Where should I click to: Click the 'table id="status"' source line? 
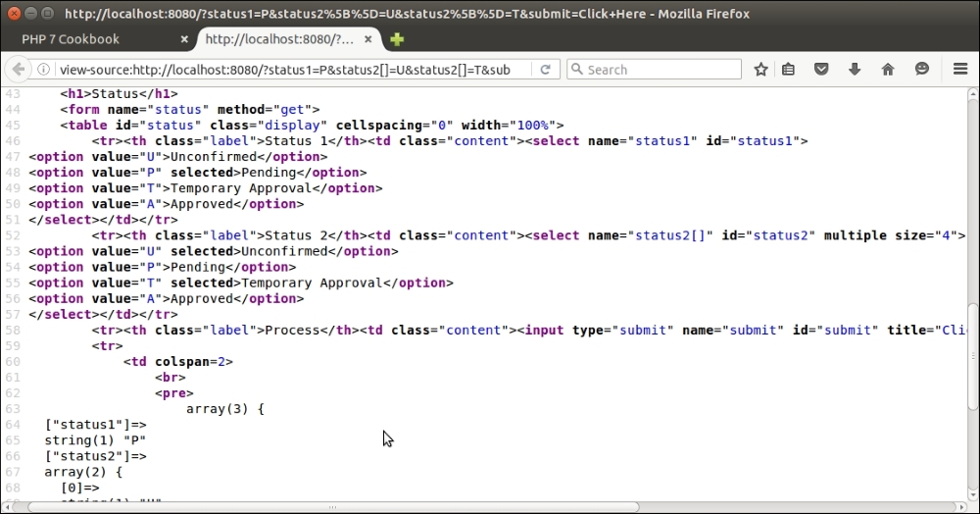pos(312,125)
